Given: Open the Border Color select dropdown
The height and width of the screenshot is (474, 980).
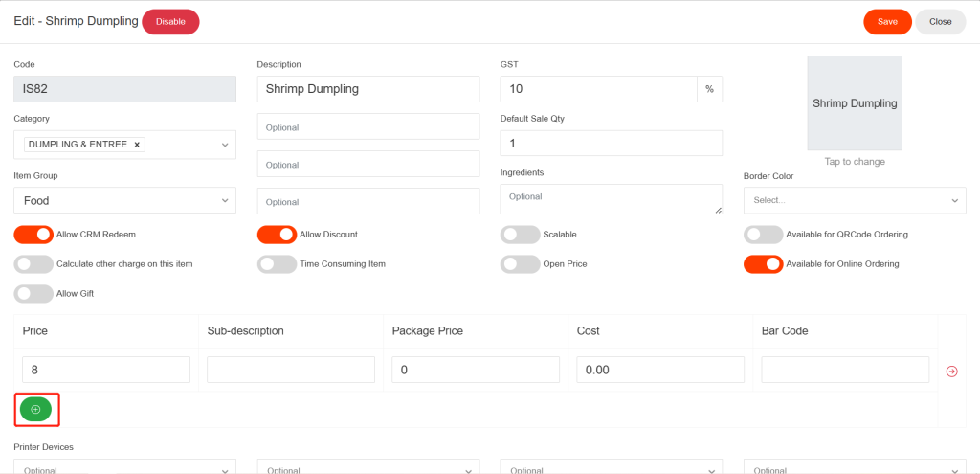Looking at the screenshot, I should (x=854, y=200).
